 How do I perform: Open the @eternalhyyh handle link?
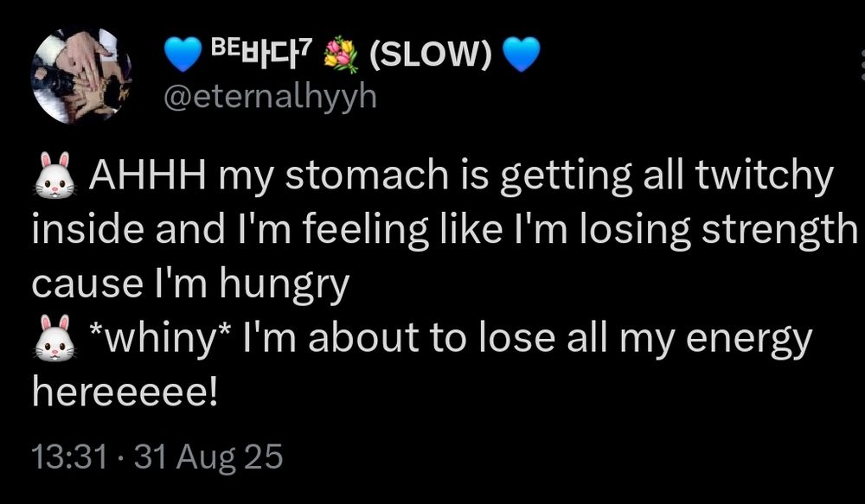tap(270, 98)
